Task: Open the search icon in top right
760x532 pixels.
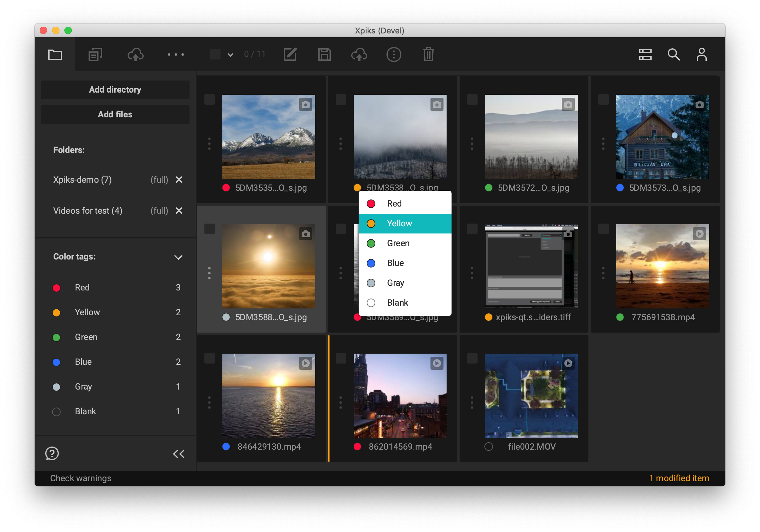Action: pyautogui.click(x=674, y=54)
